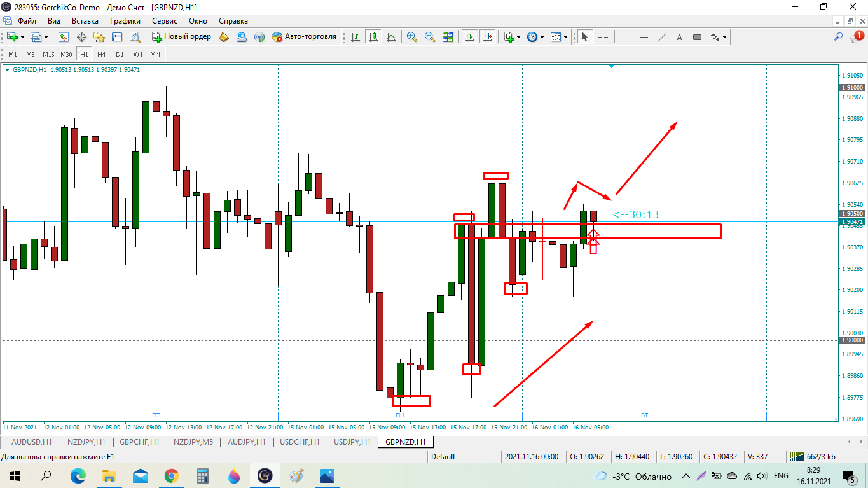Switch chart to candlestick mode
Screen dimensions: 868x488
click(373, 37)
